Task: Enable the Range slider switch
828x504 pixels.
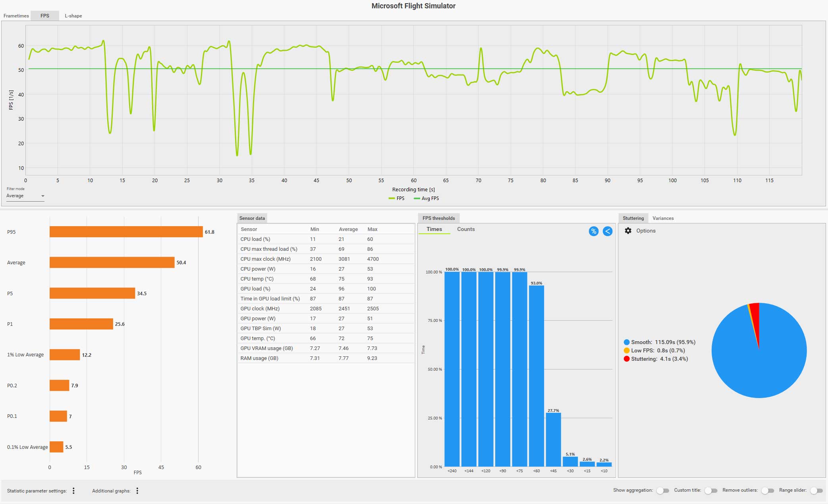Action: [816, 491]
